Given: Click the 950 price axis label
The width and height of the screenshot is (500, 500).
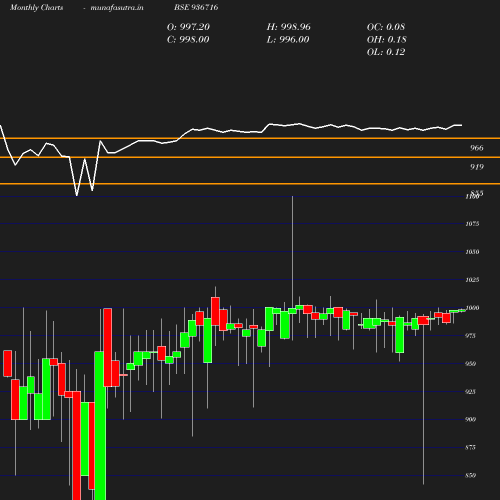Looking at the screenshot, I should coord(470,364).
